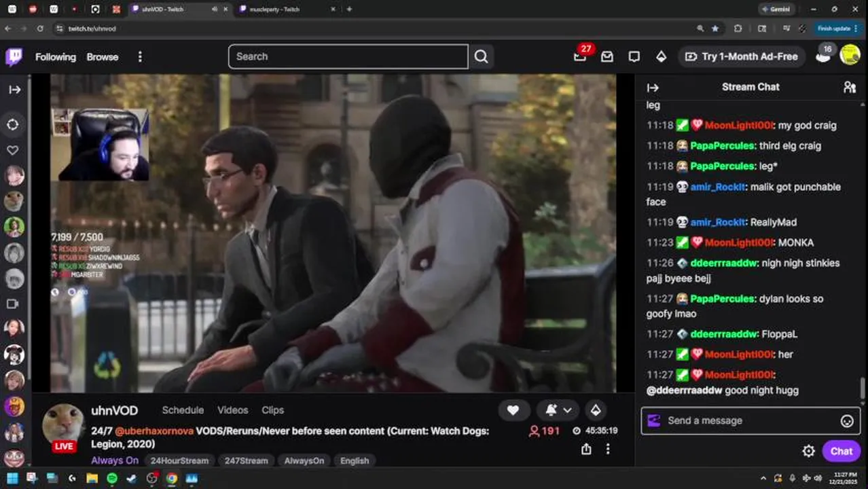The width and height of the screenshot is (868, 489).
Task: Click the follow heart button under video
Action: [513, 410]
